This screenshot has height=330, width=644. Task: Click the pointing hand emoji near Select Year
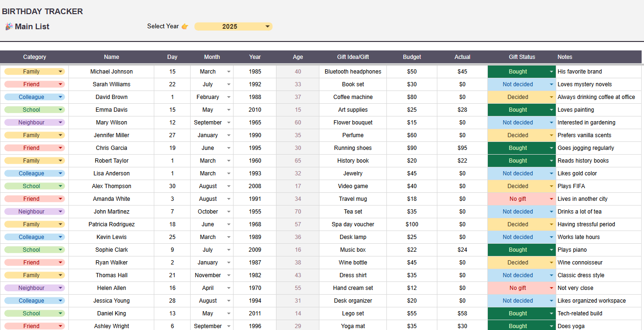[185, 26]
